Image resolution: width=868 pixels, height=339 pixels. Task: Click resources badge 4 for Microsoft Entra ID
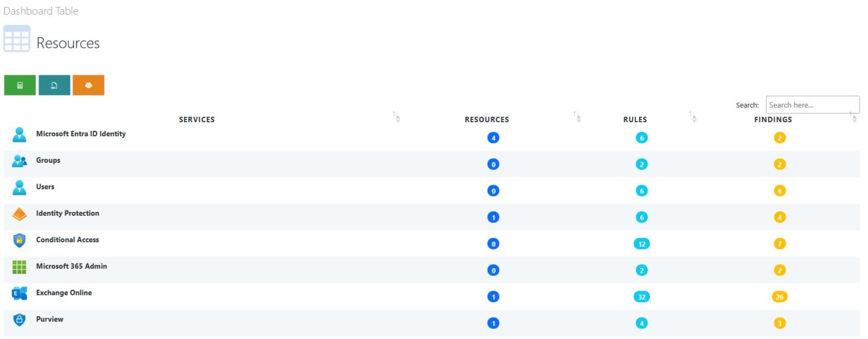click(493, 138)
